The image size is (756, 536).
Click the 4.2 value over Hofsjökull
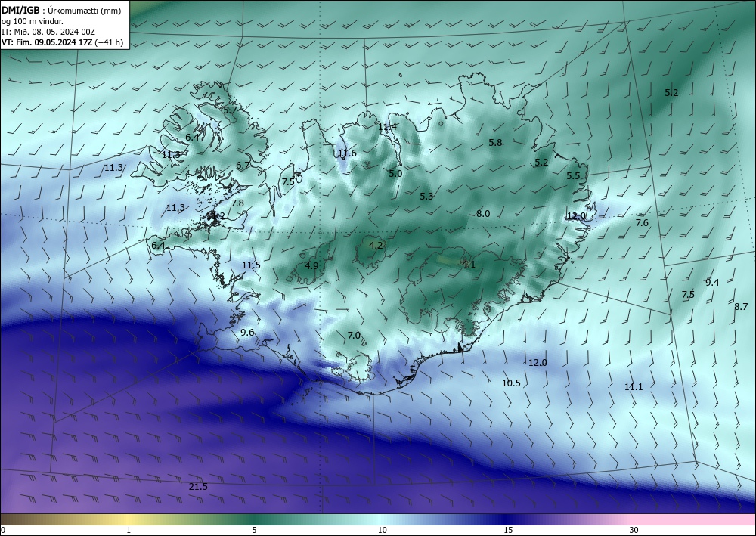pyautogui.click(x=376, y=246)
